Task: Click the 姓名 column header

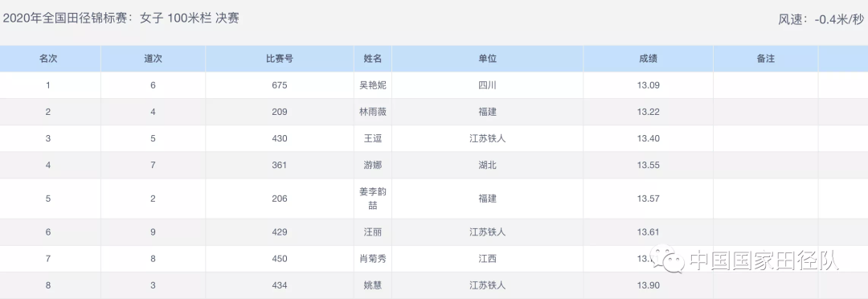Action: [373, 59]
